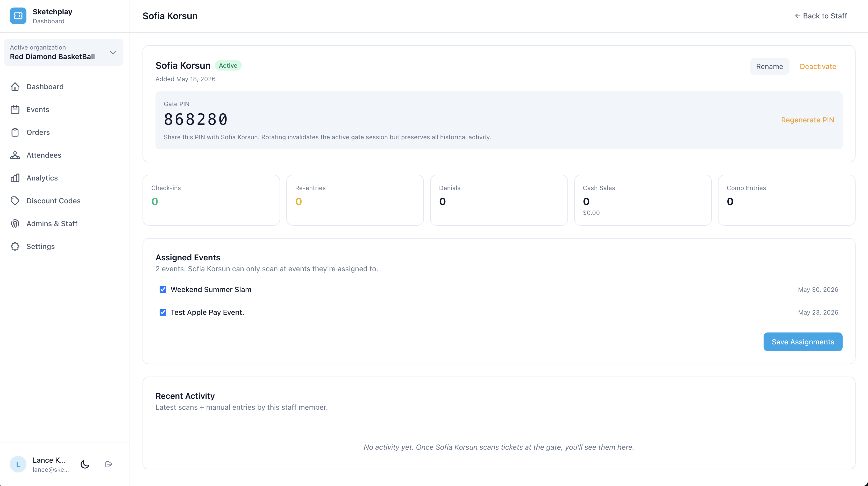Click the sign out icon
Image resolution: width=868 pixels, height=486 pixels.
point(109,464)
